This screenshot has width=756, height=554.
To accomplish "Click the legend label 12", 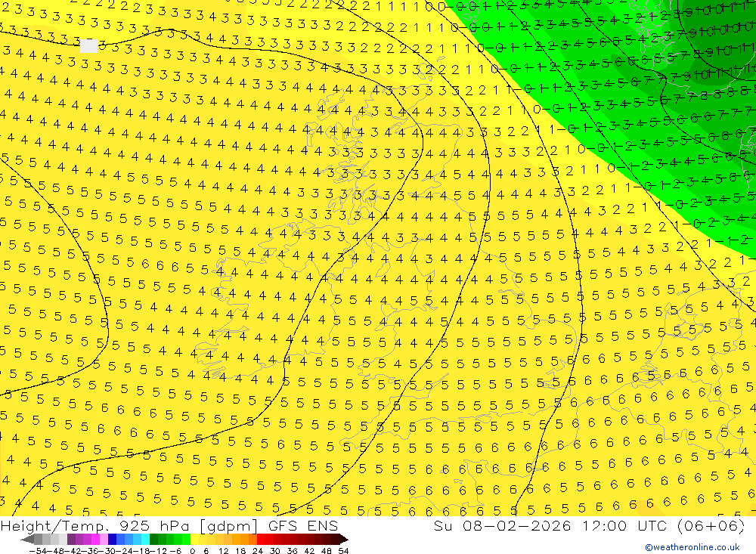I will coord(223,551).
